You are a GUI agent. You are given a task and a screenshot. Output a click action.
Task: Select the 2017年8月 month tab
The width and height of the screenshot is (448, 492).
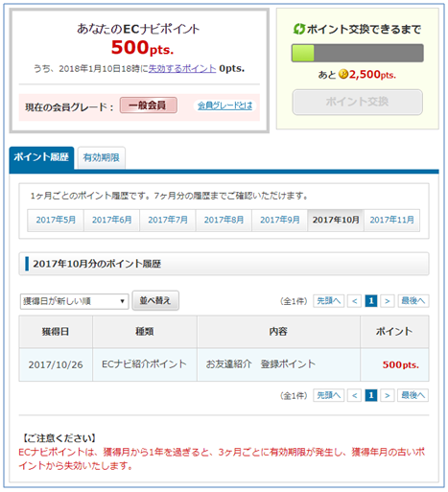[x=224, y=220]
